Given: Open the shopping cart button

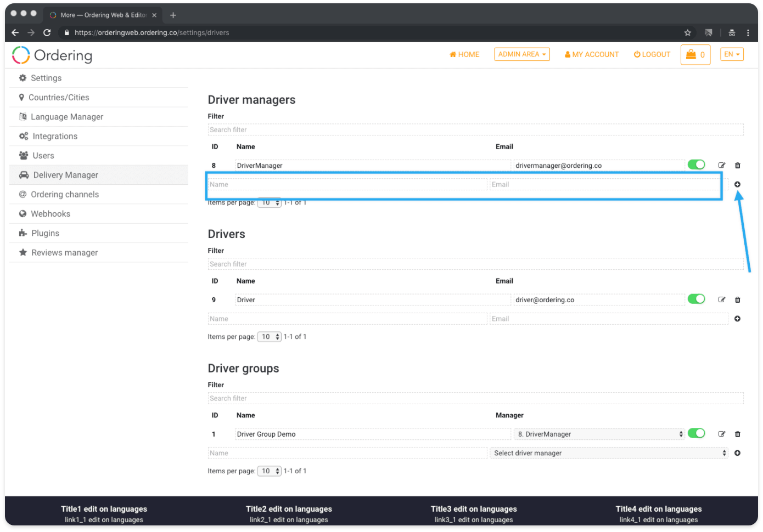Looking at the screenshot, I should click(695, 54).
